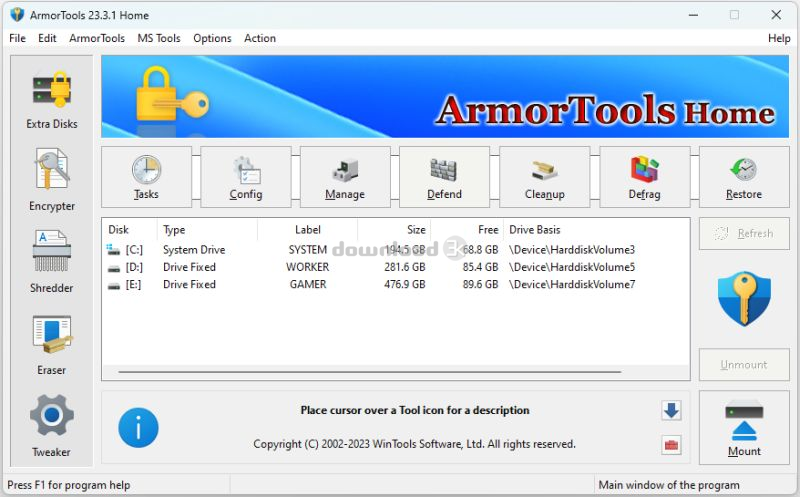Click the 89.6 GB free value
The height and width of the screenshot is (497, 800).
480,284
